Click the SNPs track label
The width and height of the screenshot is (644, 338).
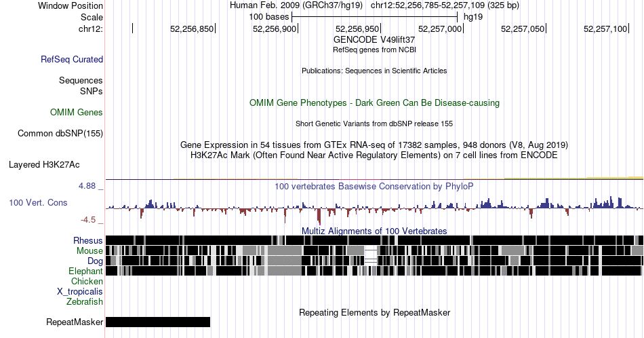92,91
